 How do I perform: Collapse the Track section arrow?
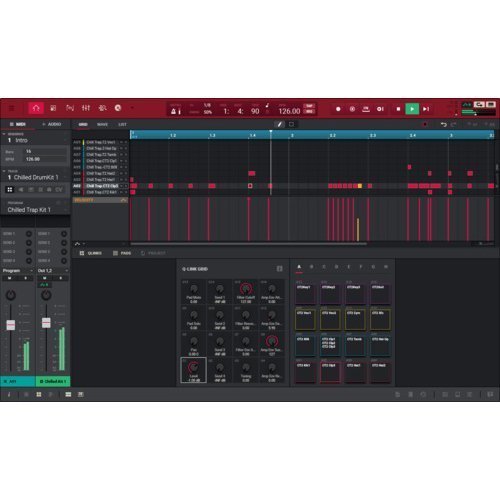coord(4,171)
